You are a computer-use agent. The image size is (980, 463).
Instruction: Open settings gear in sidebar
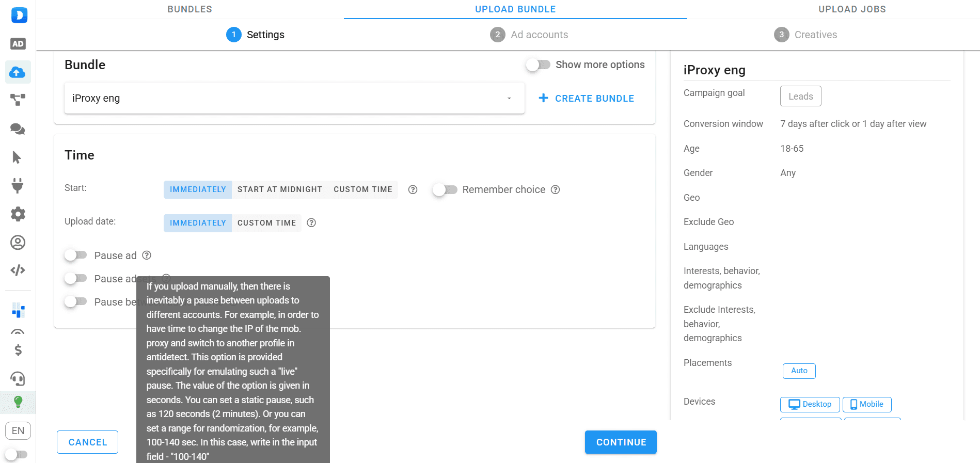[18, 214]
